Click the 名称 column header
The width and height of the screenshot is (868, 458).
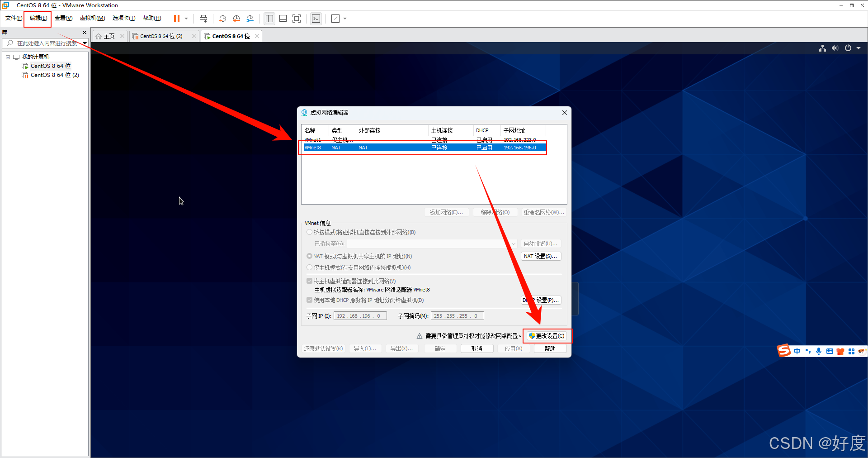click(x=315, y=130)
